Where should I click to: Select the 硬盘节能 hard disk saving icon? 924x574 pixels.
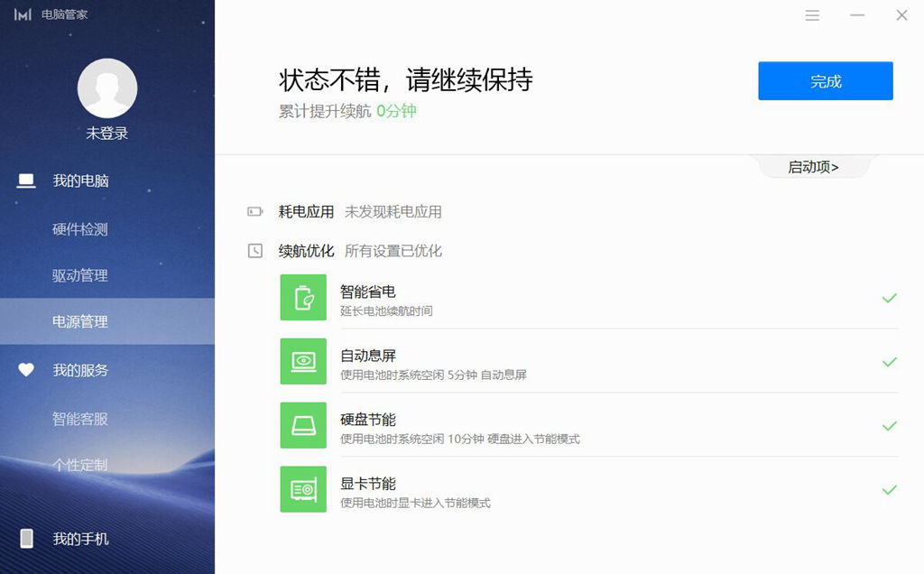click(303, 425)
